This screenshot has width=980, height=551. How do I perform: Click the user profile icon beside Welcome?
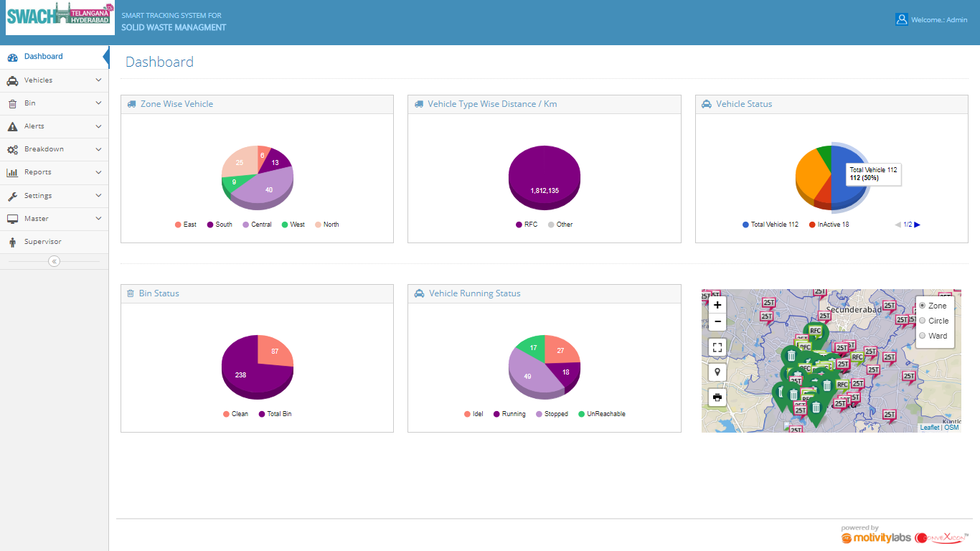coord(902,19)
